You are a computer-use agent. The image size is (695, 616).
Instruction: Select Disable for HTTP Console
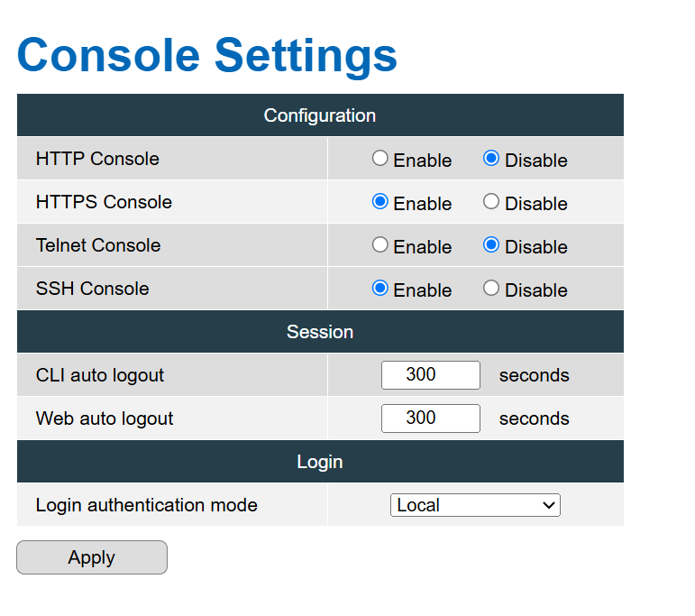point(491,158)
